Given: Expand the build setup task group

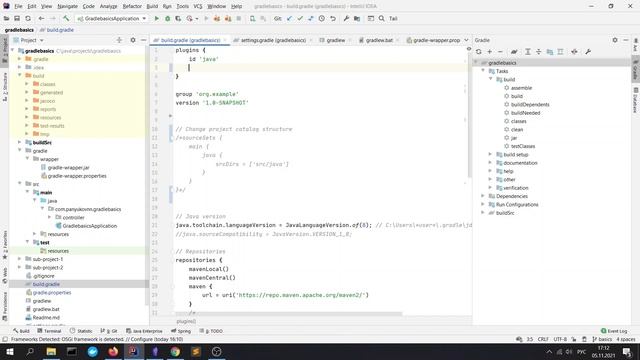Looking at the screenshot, I should tap(491, 154).
